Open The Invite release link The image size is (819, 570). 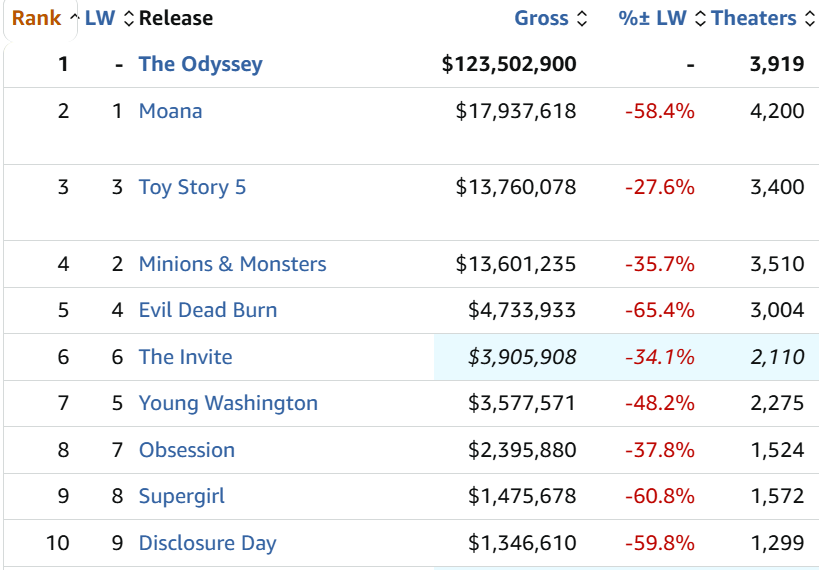(185, 357)
